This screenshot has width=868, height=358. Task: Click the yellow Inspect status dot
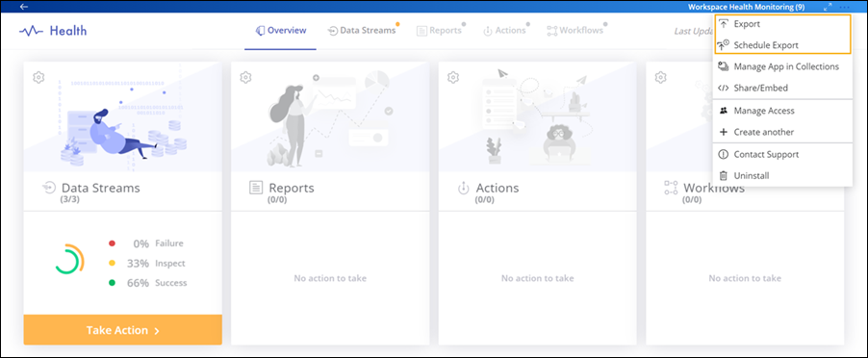coord(112,264)
